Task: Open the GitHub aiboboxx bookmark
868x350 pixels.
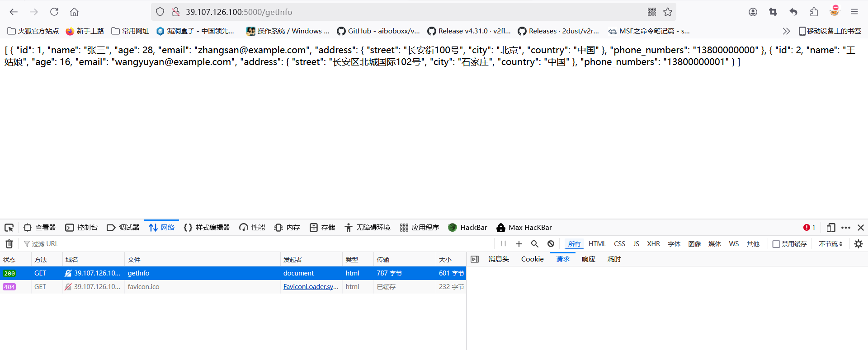Action: (x=378, y=31)
